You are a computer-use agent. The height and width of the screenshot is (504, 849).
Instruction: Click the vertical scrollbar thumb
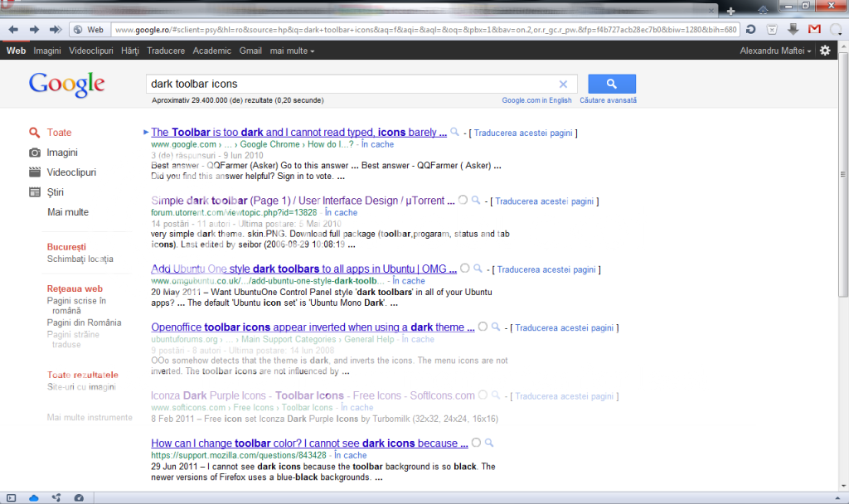(843, 174)
